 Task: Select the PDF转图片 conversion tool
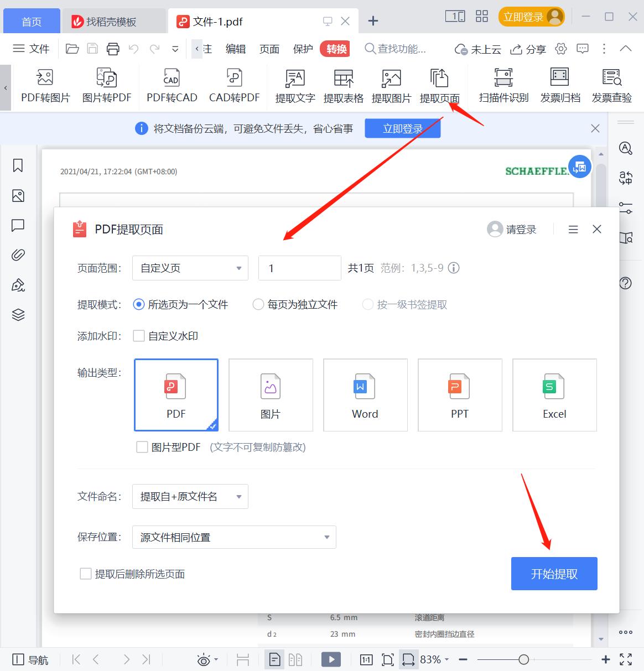click(44, 86)
